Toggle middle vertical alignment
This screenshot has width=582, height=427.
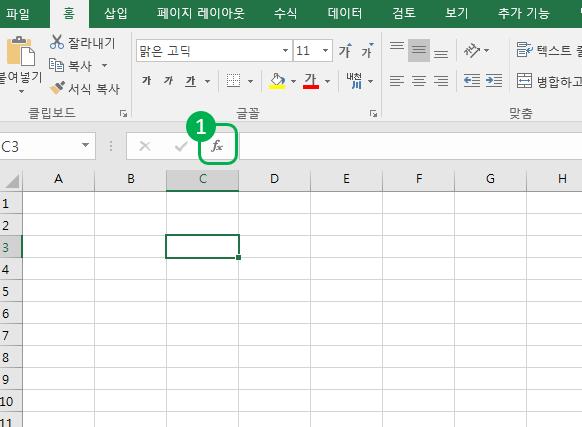tap(419, 50)
